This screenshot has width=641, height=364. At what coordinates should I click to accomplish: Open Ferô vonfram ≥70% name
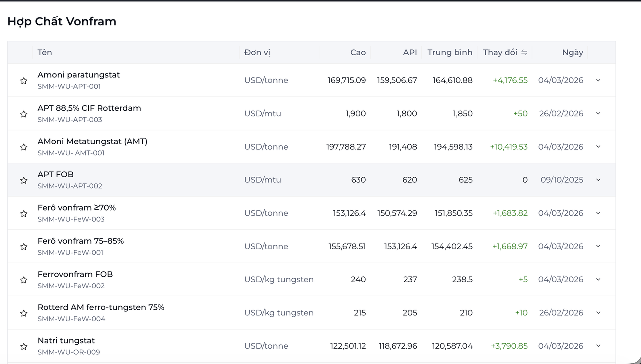point(77,207)
